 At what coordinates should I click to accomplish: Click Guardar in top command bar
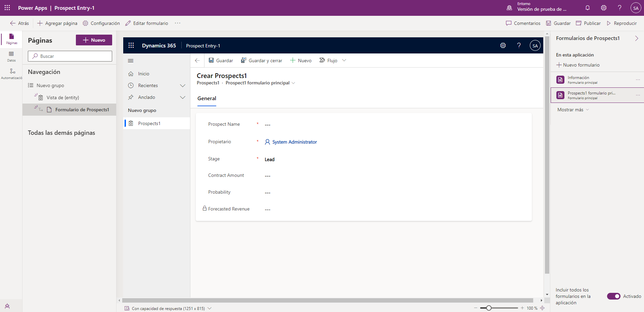coord(558,23)
